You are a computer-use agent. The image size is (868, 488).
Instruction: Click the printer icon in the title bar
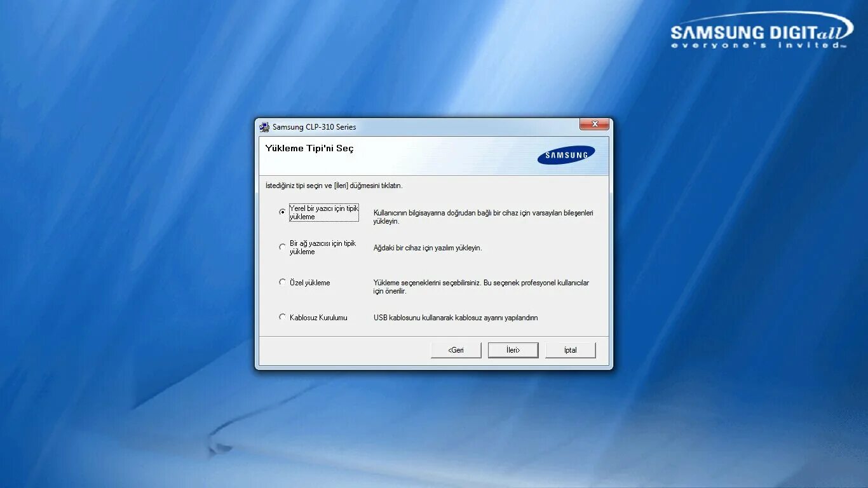pos(264,127)
